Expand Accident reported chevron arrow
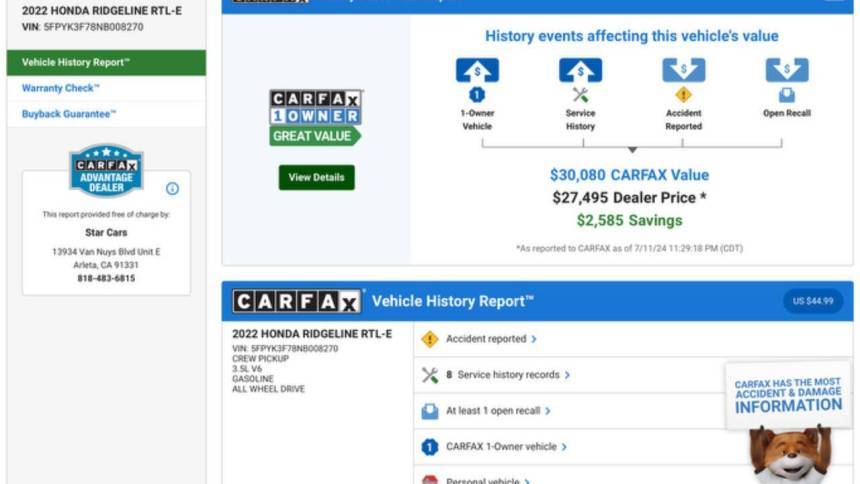This screenshot has height=484, width=860. point(534,339)
